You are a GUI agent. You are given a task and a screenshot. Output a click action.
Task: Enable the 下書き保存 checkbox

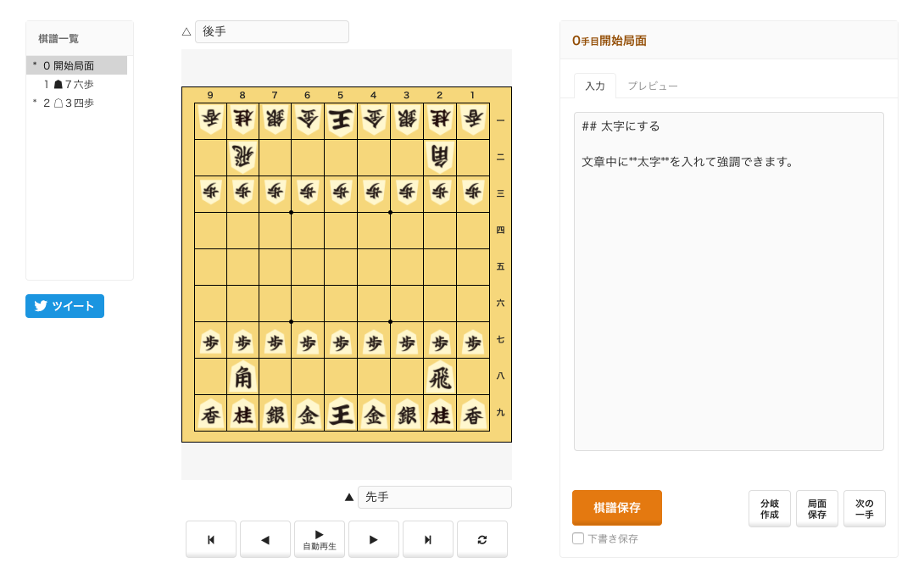pyautogui.click(x=578, y=538)
